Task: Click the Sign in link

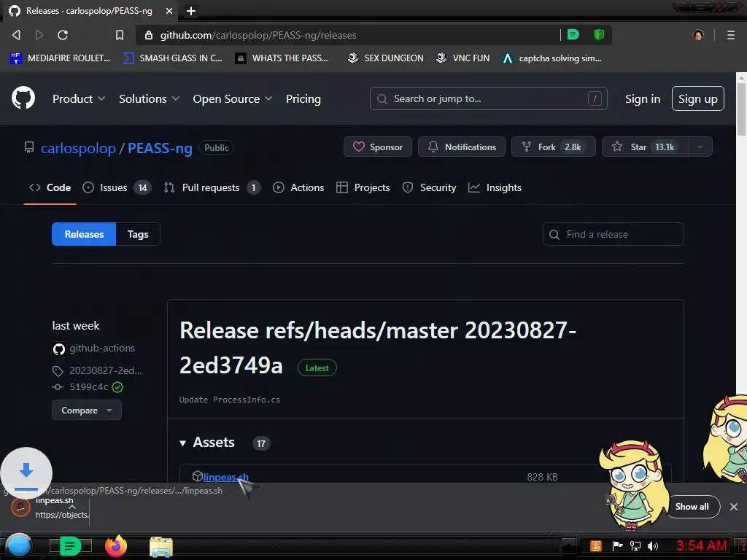Action: tap(642, 98)
